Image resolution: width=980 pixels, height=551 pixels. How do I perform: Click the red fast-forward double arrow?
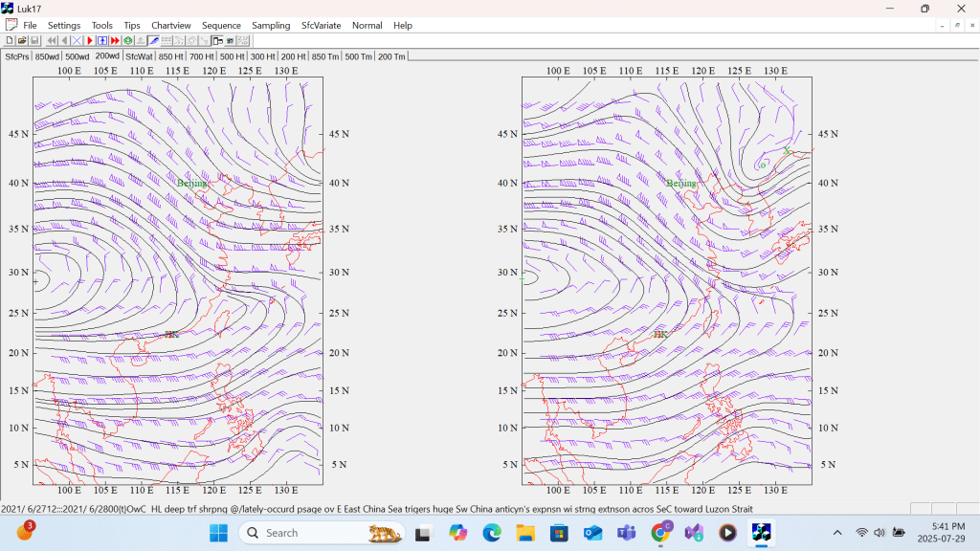tap(115, 41)
